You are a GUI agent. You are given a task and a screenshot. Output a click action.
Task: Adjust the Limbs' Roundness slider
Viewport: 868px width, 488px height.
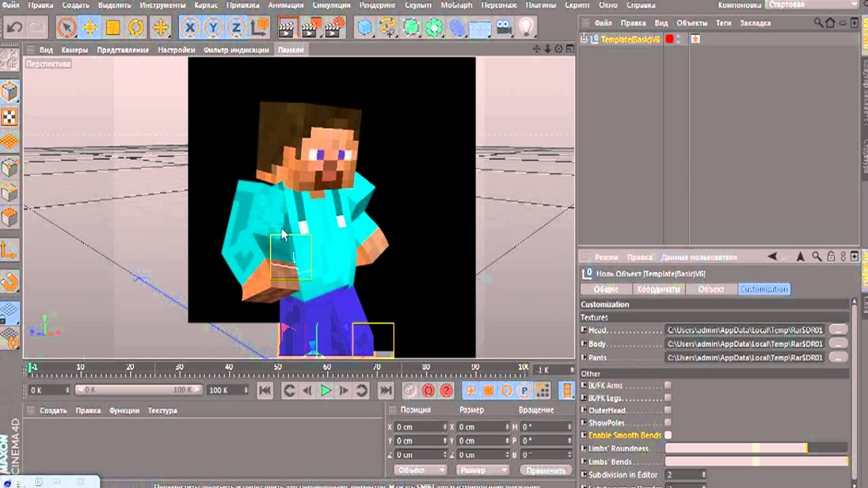(756, 448)
